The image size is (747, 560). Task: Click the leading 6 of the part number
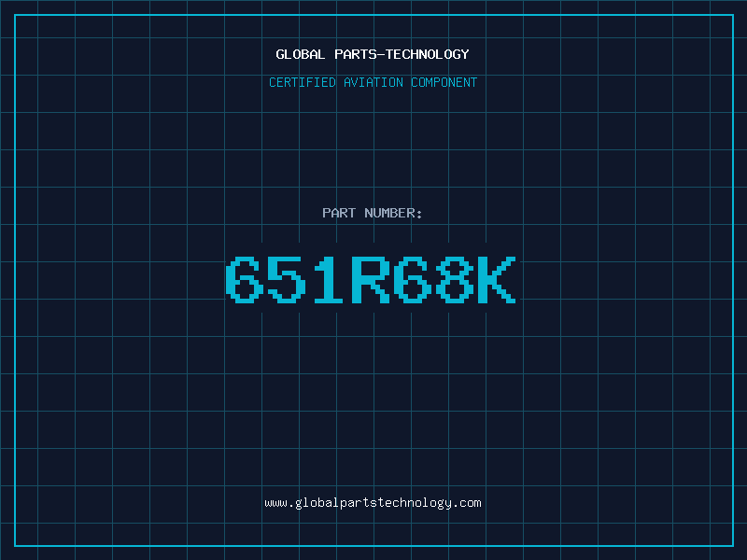[245, 281]
